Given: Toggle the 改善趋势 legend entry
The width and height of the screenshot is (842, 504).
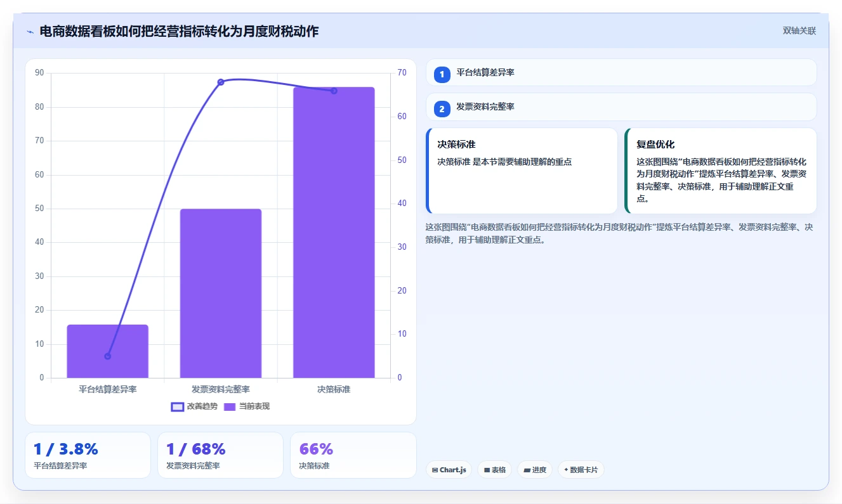Looking at the screenshot, I should 194,406.
